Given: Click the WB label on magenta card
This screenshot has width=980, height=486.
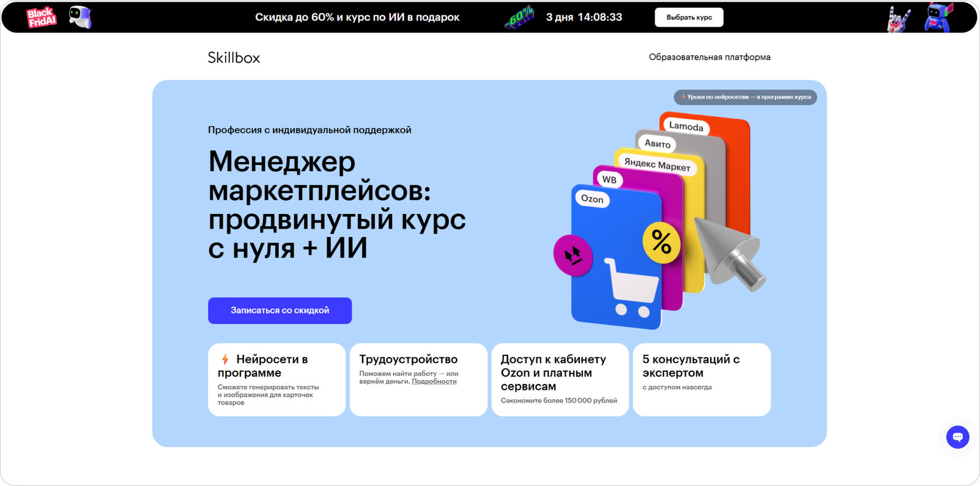Looking at the screenshot, I should pos(610,179).
